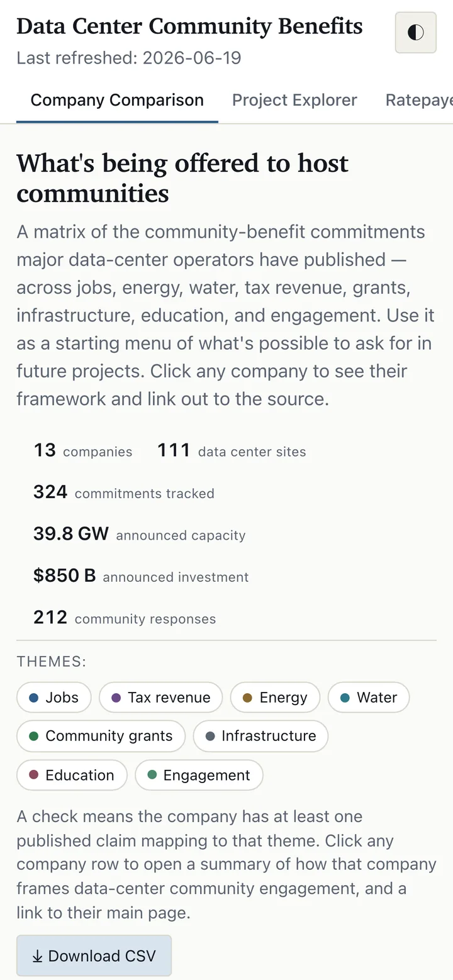This screenshot has width=453, height=980.
Task: Switch to the Company Comparison tab
Action: tap(117, 100)
